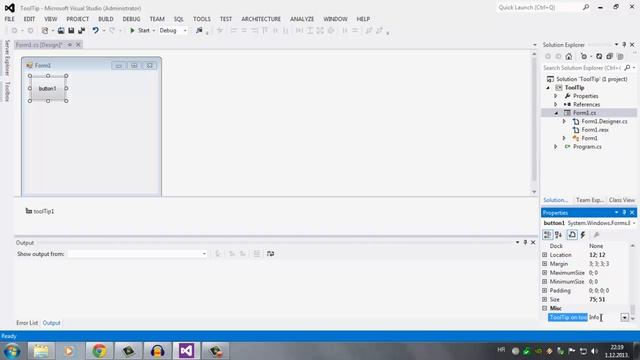The width and height of the screenshot is (640, 360).
Task: Select button1 on the form designer
Action: point(48,88)
